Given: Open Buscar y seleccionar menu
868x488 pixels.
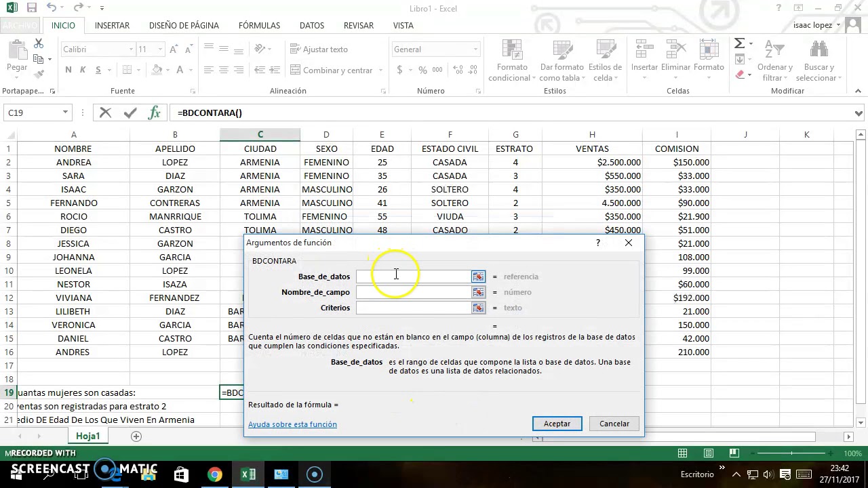Looking at the screenshot, I should 819,61.
